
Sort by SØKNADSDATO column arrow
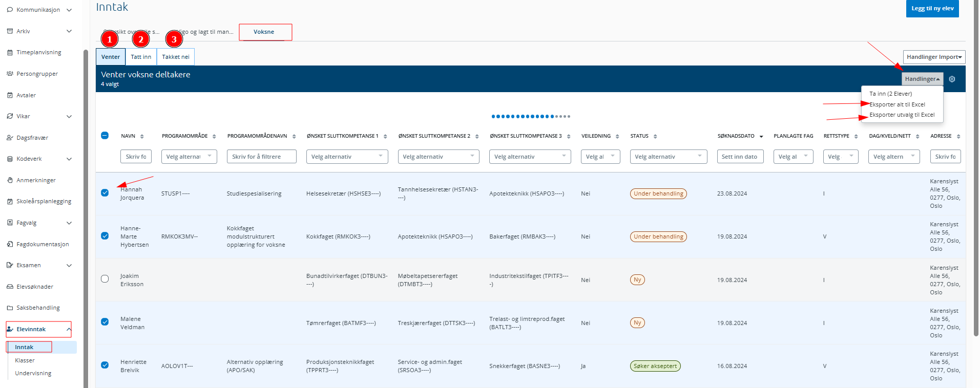(761, 136)
